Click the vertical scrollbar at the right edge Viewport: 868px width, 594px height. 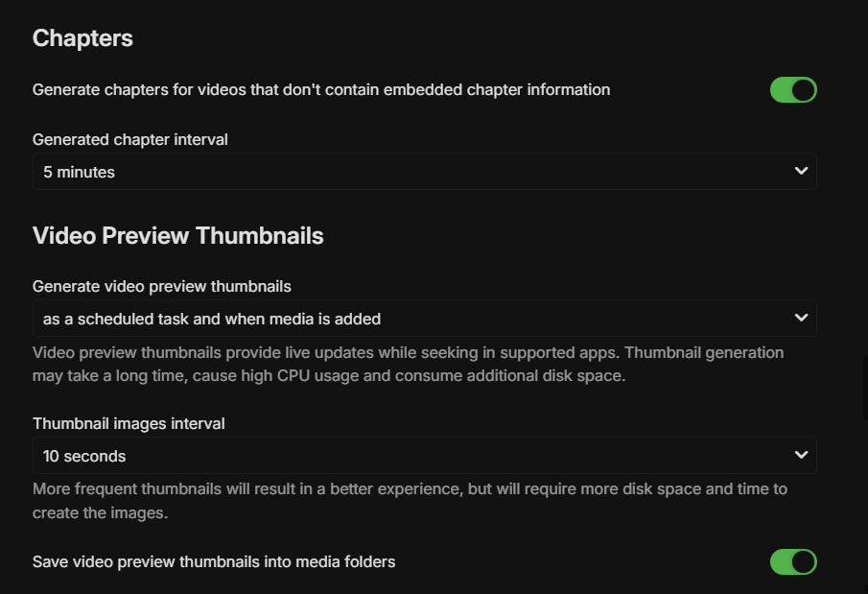click(x=865, y=388)
